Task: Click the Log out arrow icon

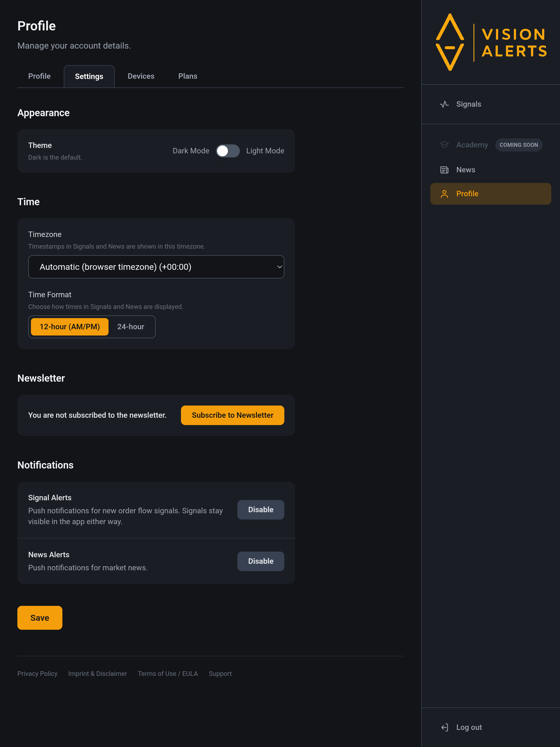Action: tap(444, 727)
